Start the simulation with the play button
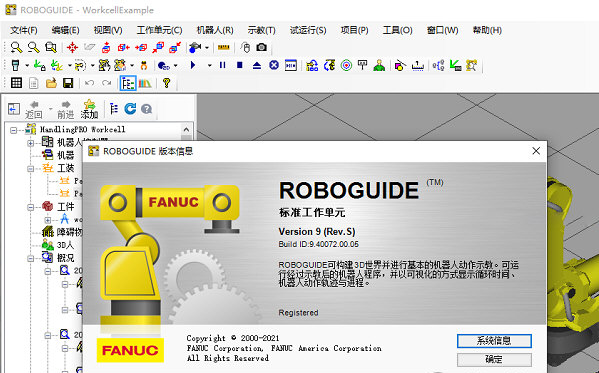599x373 pixels. coord(193,65)
